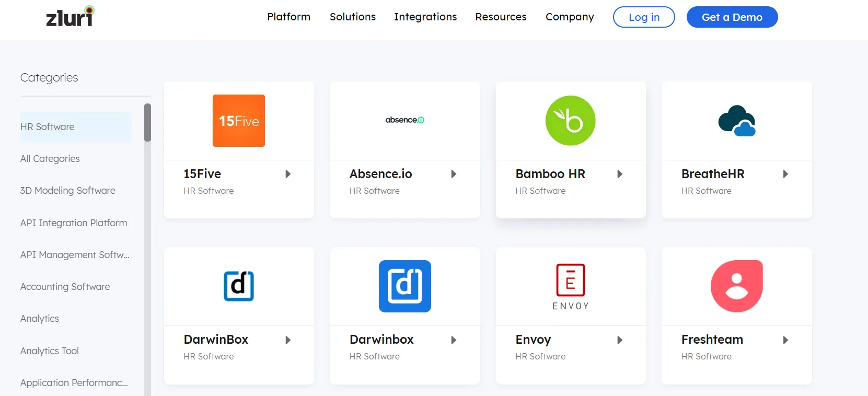Choose Accounting Software category
This screenshot has height=396, width=868.
click(65, 286)
